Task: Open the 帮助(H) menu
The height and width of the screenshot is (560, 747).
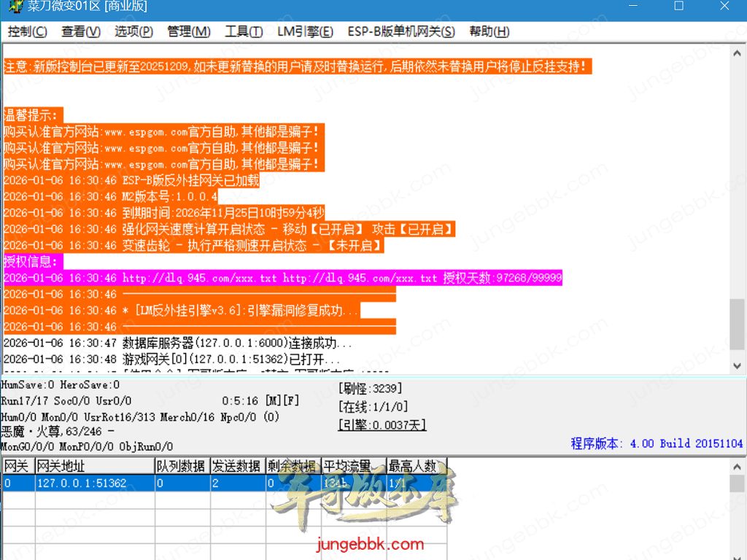Action: click(489, 31)
